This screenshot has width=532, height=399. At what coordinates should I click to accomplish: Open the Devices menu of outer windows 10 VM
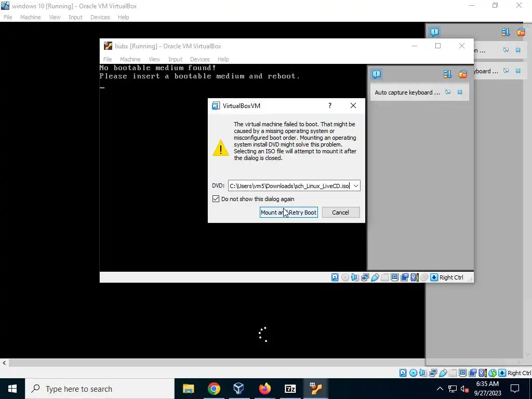coord(100,17)
